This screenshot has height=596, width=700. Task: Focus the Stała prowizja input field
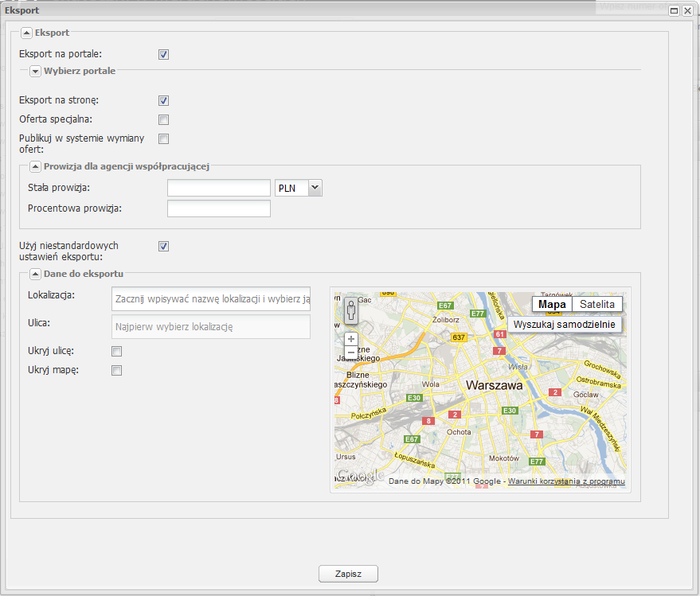219,188
